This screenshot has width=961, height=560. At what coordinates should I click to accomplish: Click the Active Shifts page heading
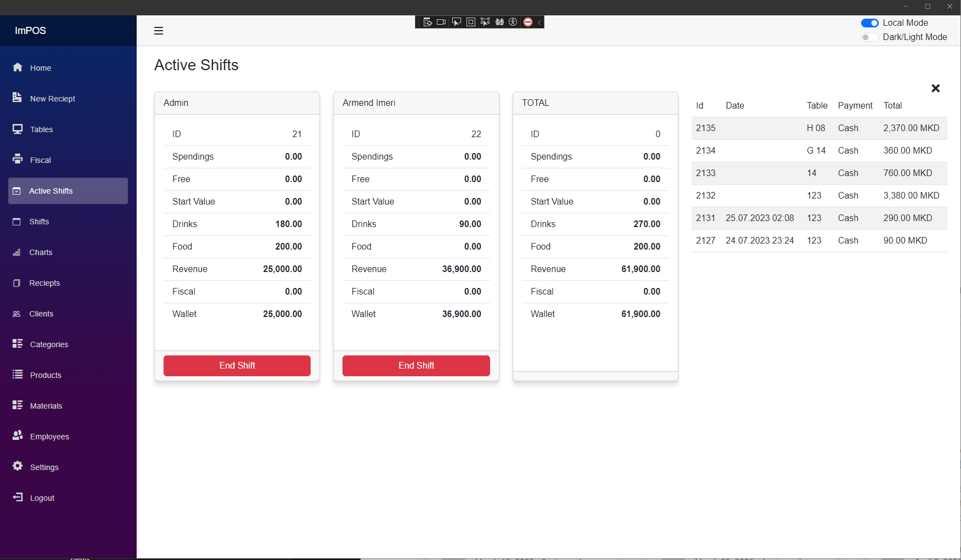(x=196, y=65)
